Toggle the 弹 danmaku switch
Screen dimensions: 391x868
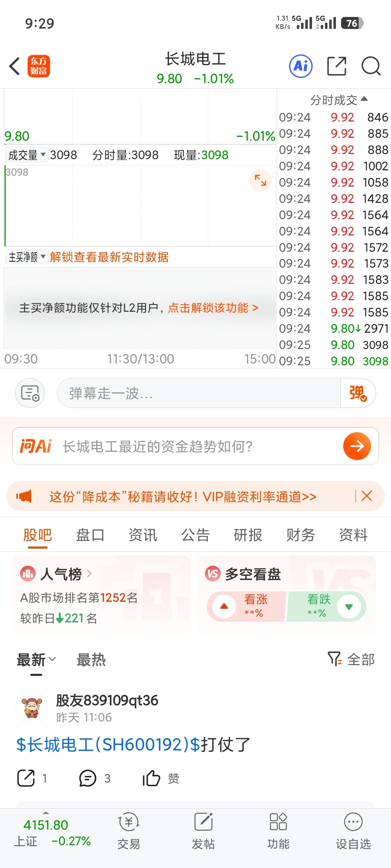(x=358, y=393)
